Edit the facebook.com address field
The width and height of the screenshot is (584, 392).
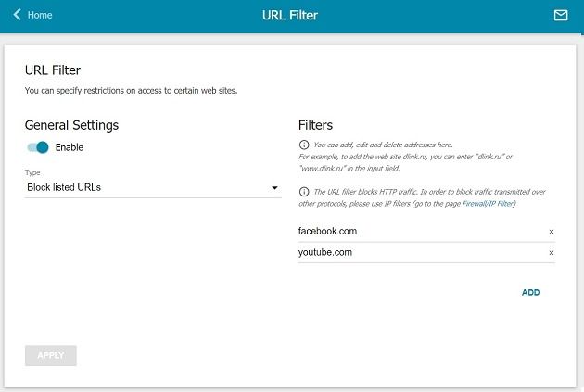pos(422,231)
